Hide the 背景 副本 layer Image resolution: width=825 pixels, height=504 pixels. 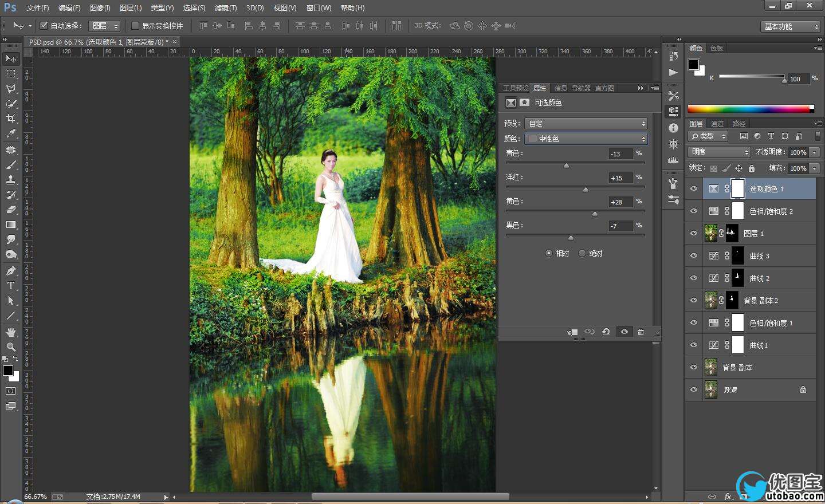tap(694, 368)
